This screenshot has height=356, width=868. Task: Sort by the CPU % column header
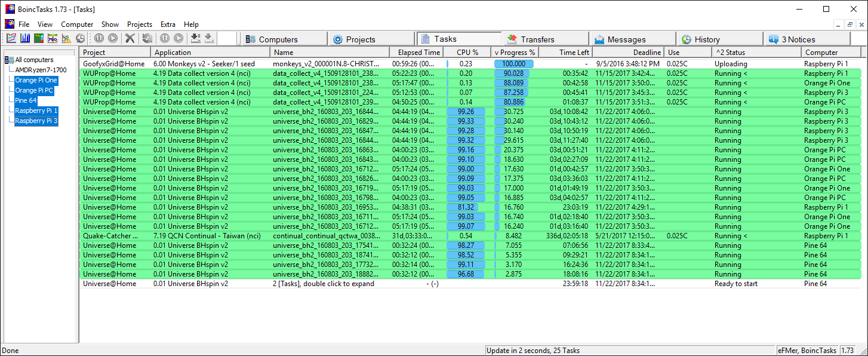coord(467,53)
